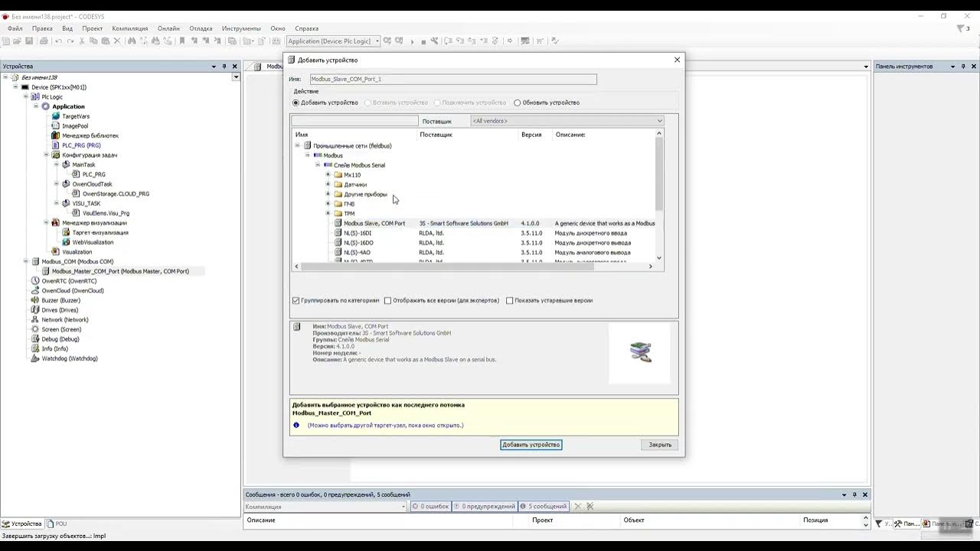Enable Отображать все версии checkbox

pyautogui.click(x=388, y=301)
